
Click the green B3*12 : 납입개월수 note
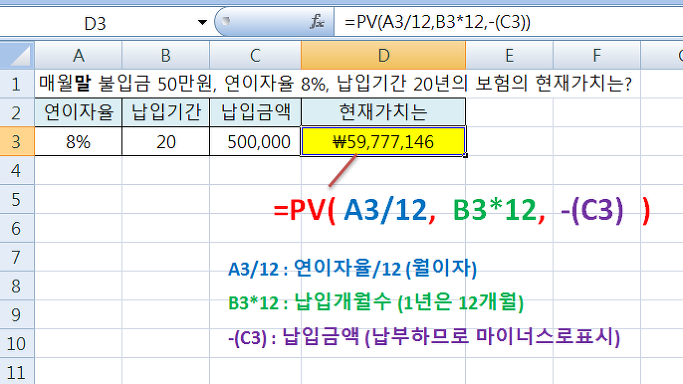point(376,302)
